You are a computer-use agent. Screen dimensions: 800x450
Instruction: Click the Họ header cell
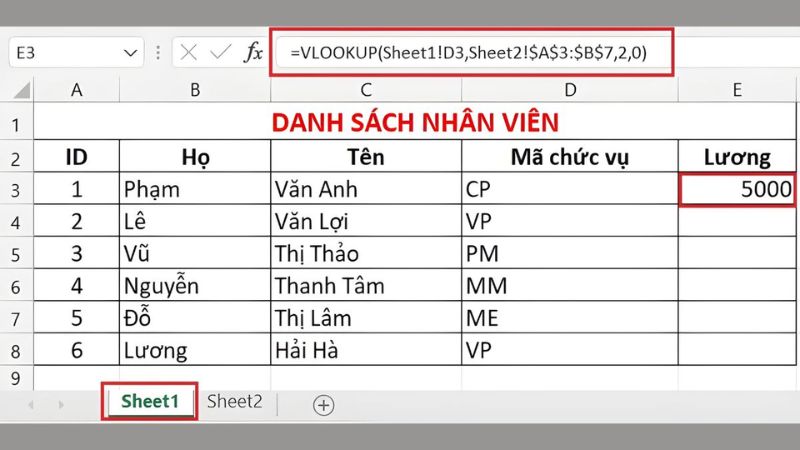[x=195, y=156]
